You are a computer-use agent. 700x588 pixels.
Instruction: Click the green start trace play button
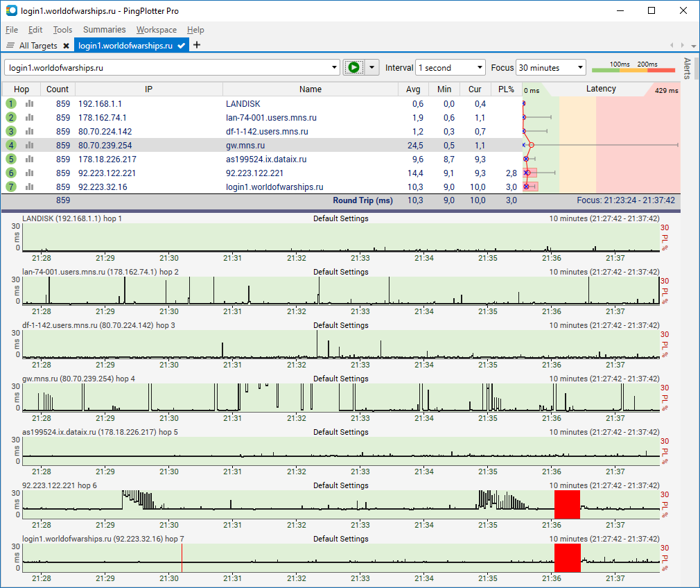pyautogui.click(x=354, y=67)
